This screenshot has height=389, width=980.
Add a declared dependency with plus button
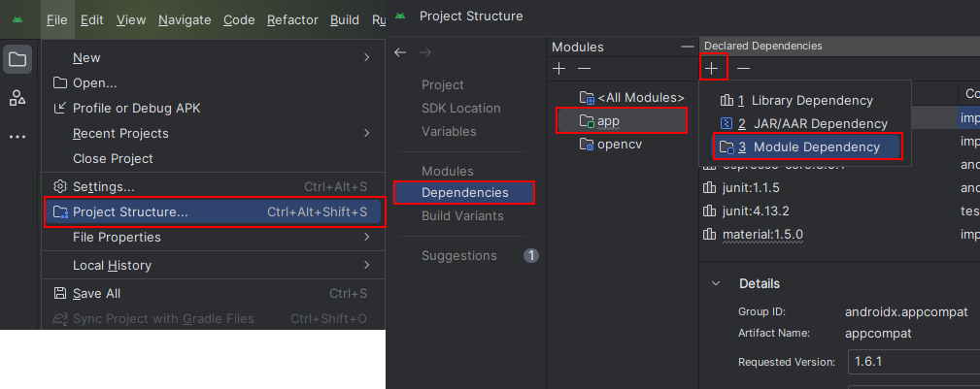pyautogui.click(x=712, y=68)
